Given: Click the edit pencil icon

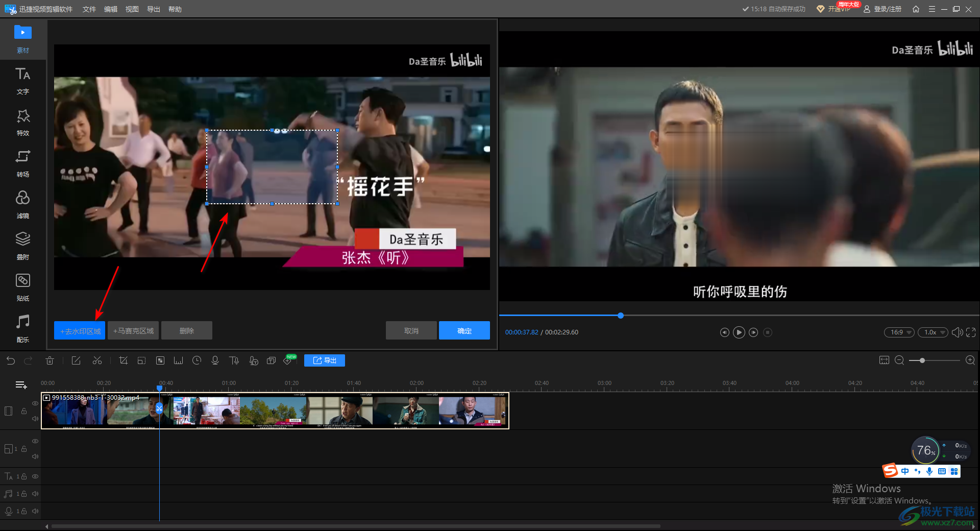Looking at the screenshot, I should (x=76, y=360).
